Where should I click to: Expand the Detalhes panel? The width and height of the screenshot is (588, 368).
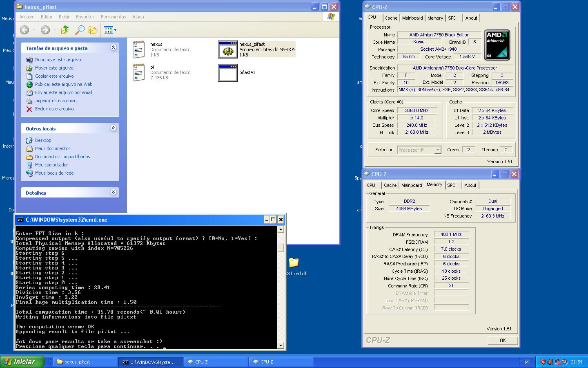pos(113,192)
